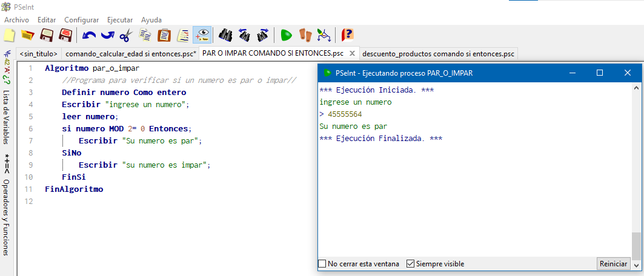Viewport: 644px width, 276px height.
Task: Click the New file icon in toolbar
Action: pyautogui.click(x=10, y=35)
